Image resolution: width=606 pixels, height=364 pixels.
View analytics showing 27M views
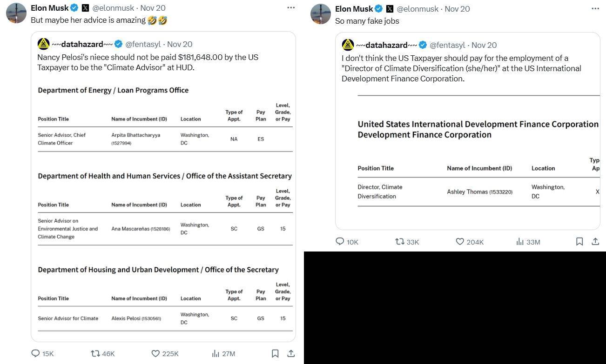[x=216, y=354]
